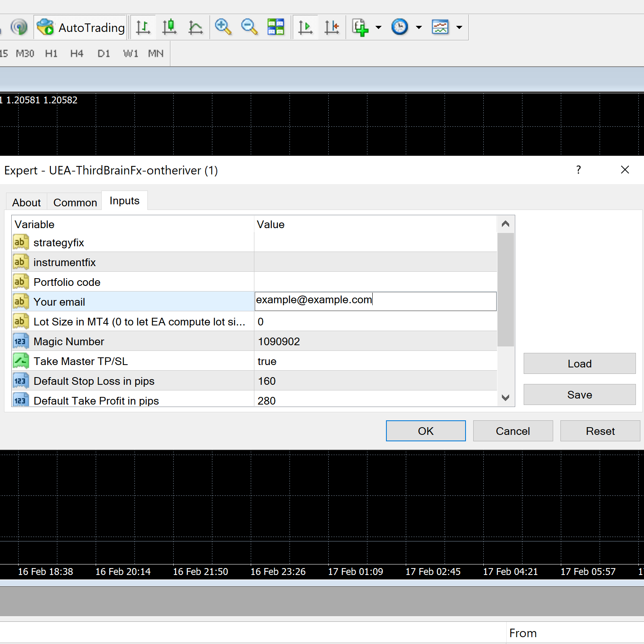Click the Lot Size variable icon
Viewport: 644px width, 644px height.
pyautogui.click(x=21, y=321)
